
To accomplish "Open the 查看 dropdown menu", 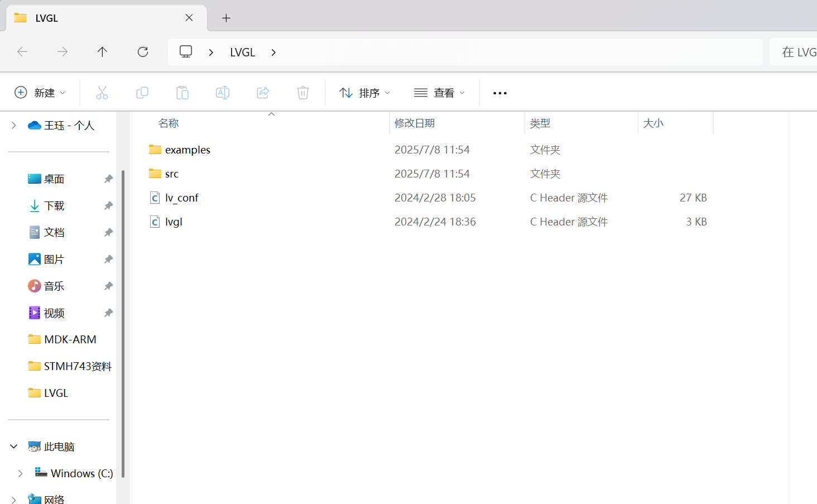I will (439, 93).
